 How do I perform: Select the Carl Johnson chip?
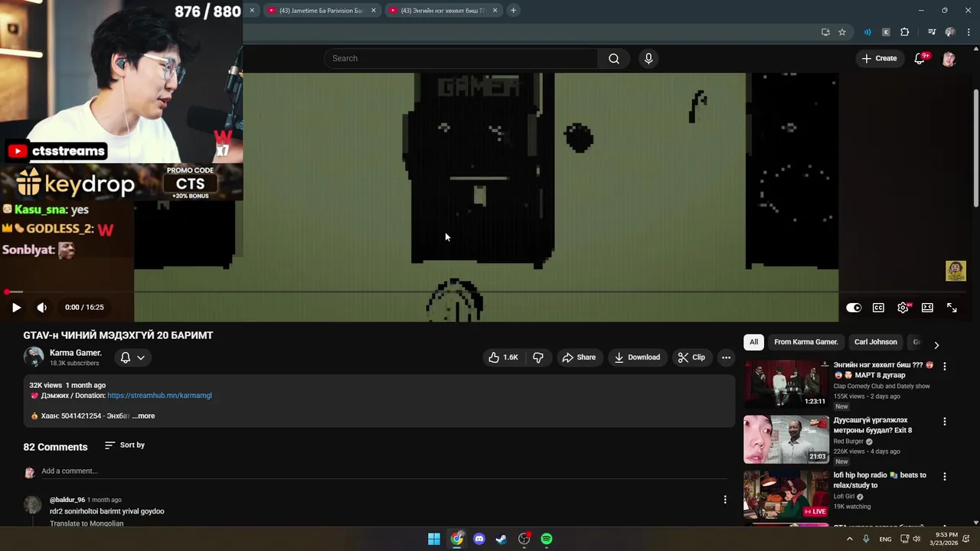pyautogui.click(x=876, y=342)
